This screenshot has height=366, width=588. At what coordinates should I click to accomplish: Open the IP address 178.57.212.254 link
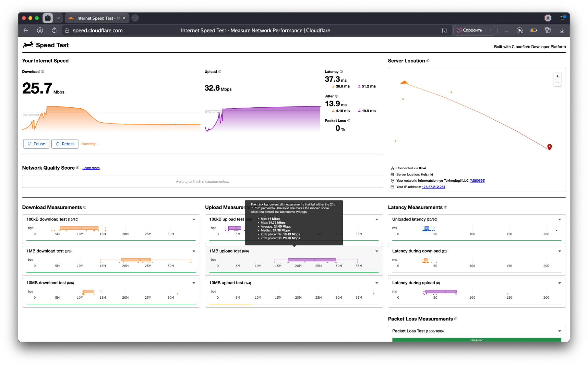[x=433, y=187]
